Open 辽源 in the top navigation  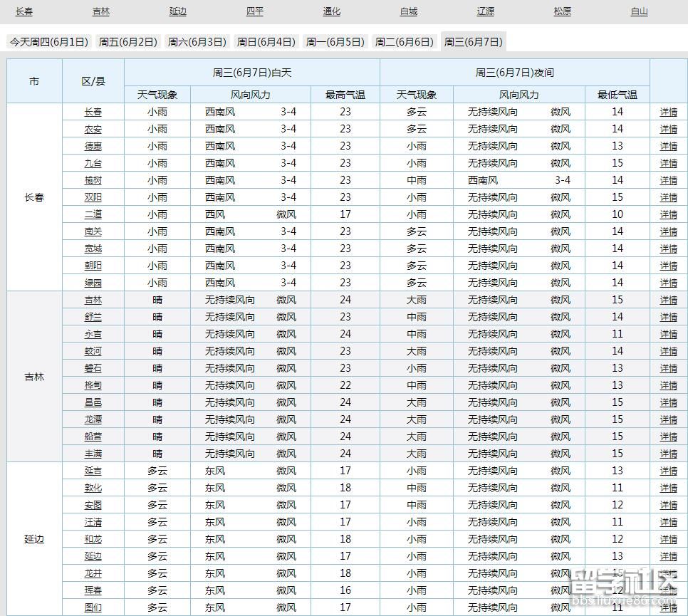click(x=485, y=11)
